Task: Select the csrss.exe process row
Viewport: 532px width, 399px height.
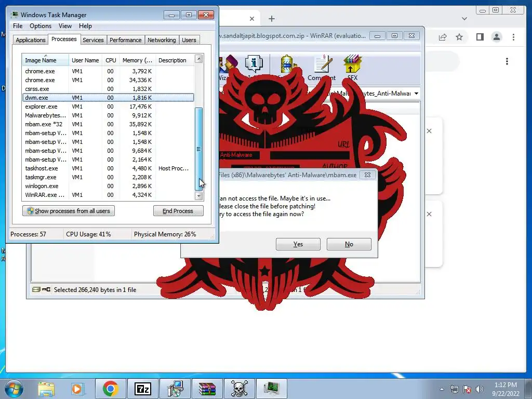Action: tap(108, 89)
